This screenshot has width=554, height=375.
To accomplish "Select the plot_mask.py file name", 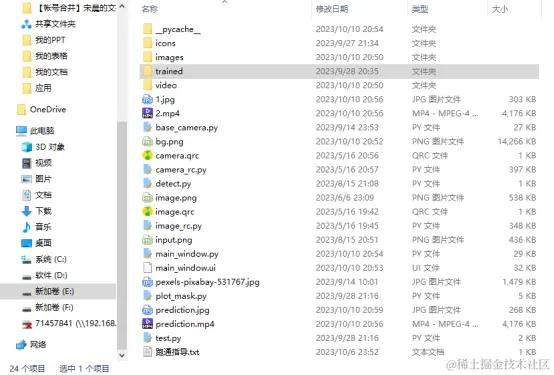I will click(181, 296).
